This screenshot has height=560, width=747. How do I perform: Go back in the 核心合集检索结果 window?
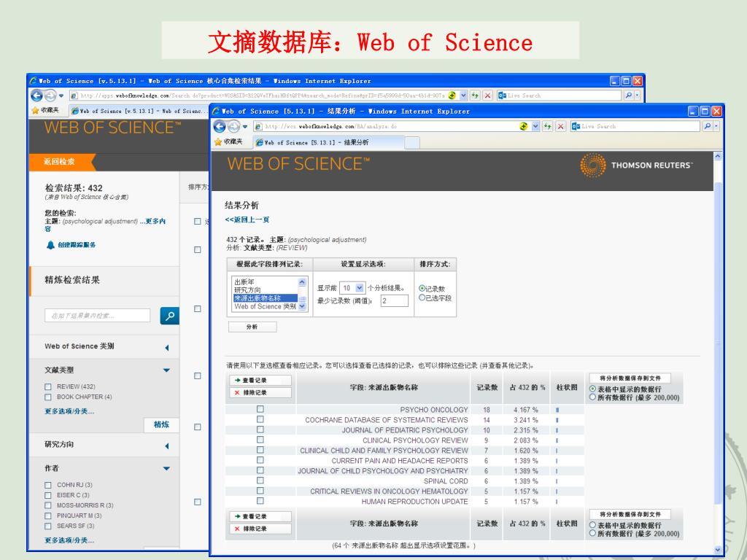tap(36, 96)
